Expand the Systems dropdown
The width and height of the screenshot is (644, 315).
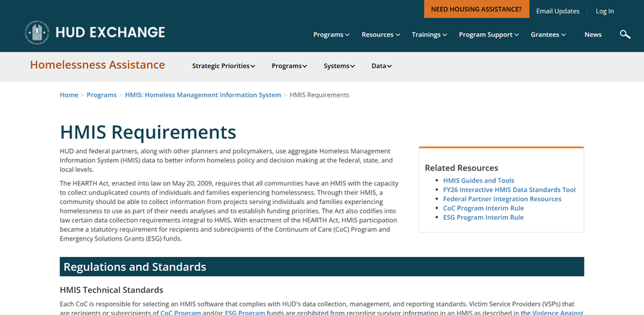[339, 66]
